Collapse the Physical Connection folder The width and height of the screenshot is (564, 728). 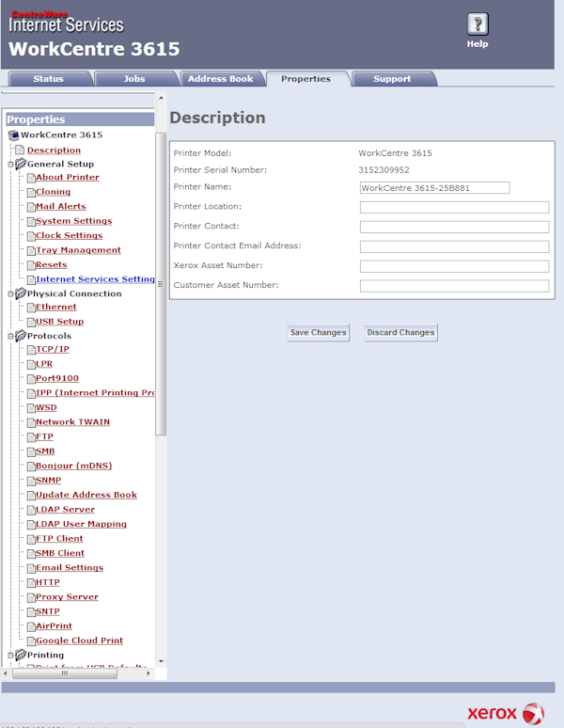pyautogui.click(x=10, y=293)
